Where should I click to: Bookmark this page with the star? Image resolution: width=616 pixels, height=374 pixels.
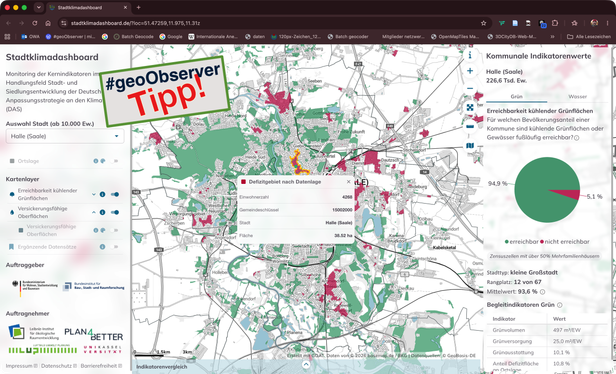[484, 23]
